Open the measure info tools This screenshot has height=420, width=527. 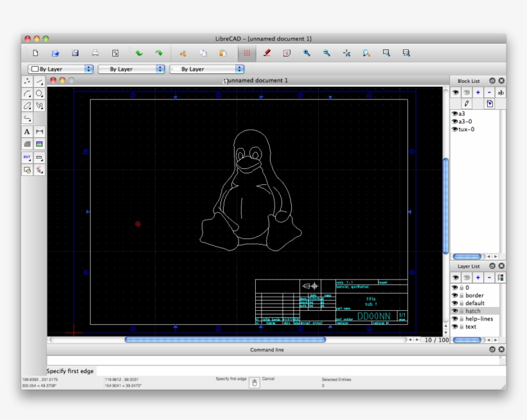[x=39, y=157]
